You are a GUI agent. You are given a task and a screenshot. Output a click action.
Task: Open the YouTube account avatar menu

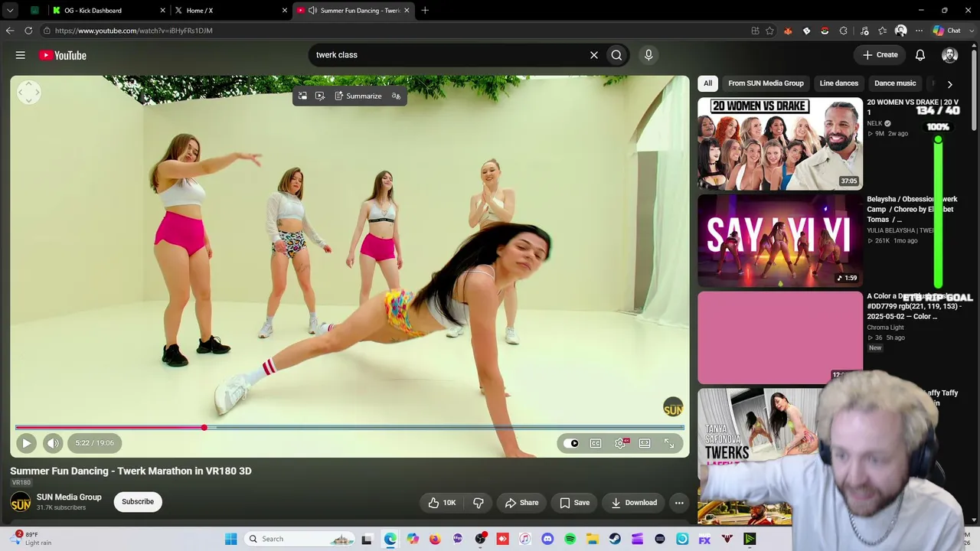(949, 55)
